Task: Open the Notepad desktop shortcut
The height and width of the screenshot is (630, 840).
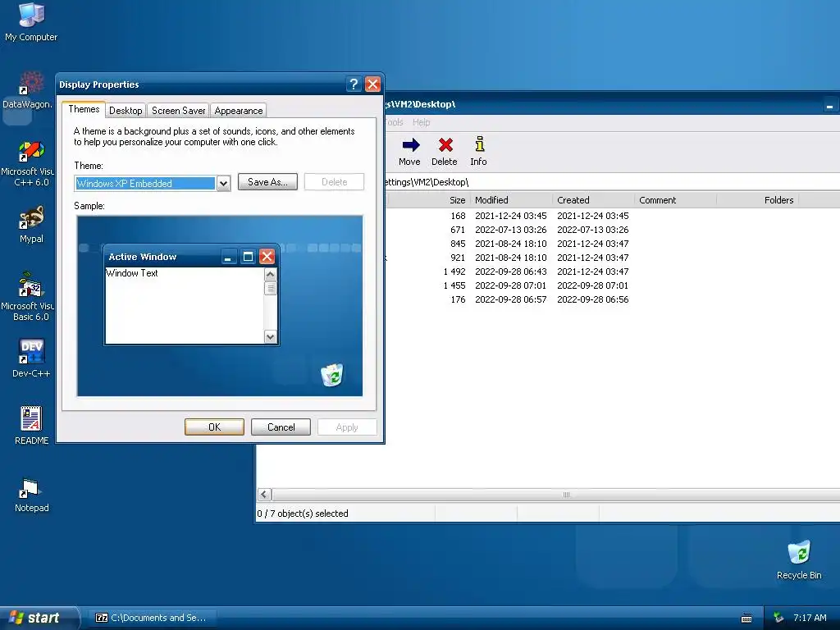Action: (x=31, y=495)
